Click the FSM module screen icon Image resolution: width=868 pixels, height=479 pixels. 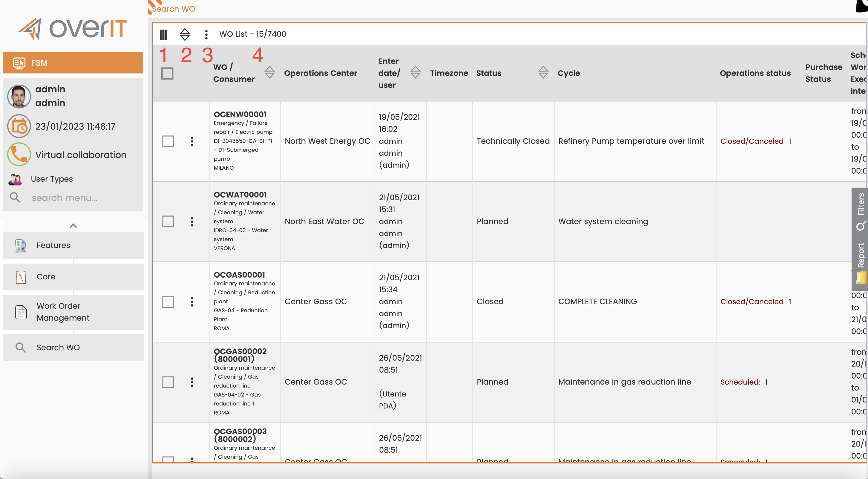pyautogui.click(x=19, y=63)
